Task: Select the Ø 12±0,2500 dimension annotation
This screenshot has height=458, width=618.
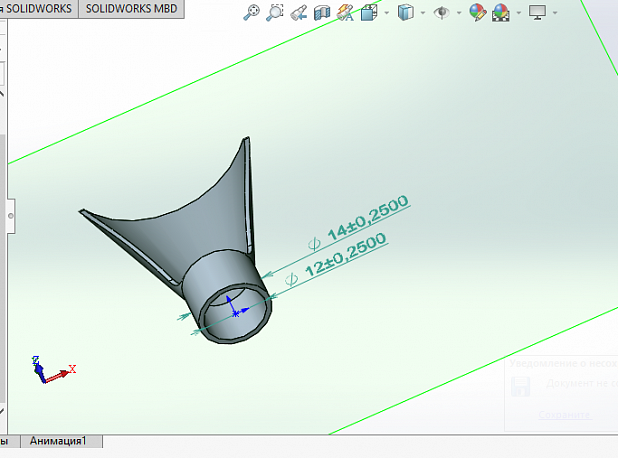Action: 345,257
